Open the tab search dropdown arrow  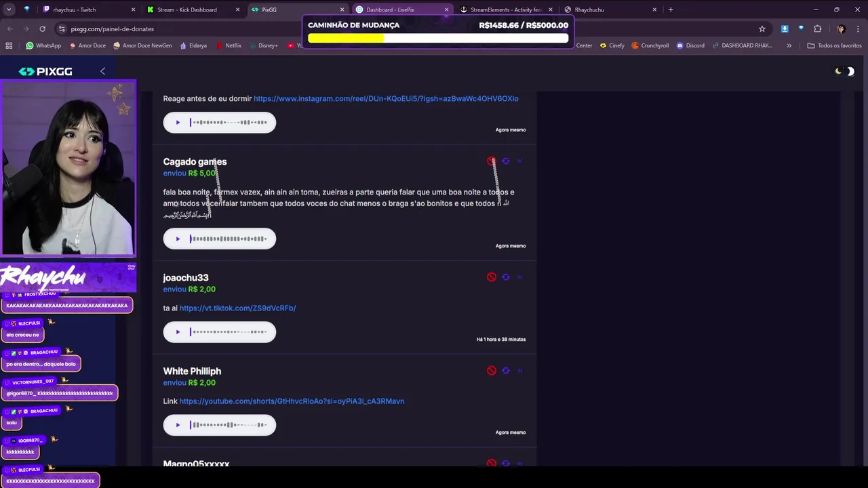pos(10,9)
